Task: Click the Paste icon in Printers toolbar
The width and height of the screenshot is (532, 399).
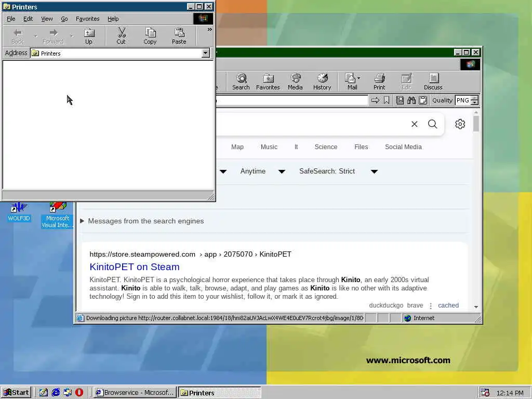Action: [x=179, y=36]
